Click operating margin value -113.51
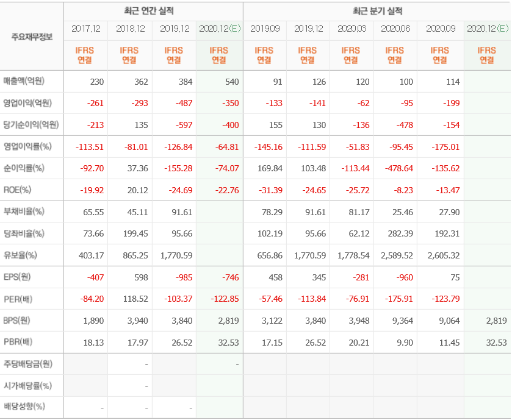The width and height of the screenshot is (512, 420). (x=90, y=147)
